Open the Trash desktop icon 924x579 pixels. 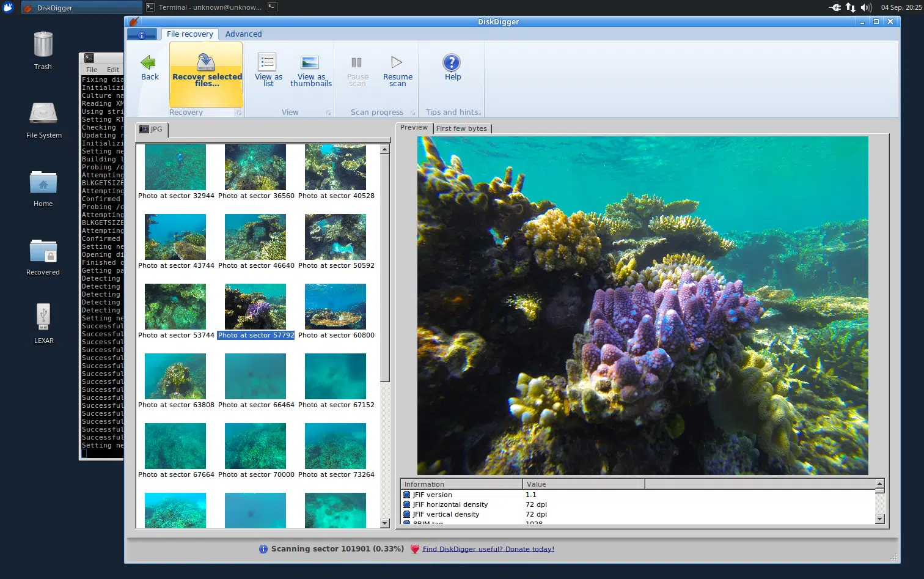tap(43, 46)
